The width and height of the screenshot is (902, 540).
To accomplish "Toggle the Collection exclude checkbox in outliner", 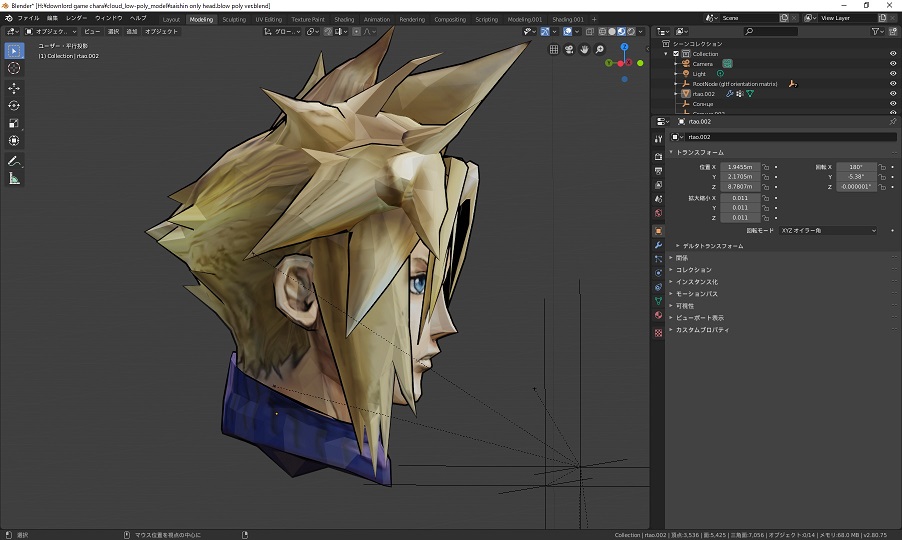I will pyautogui.click(x=676, y=53).
